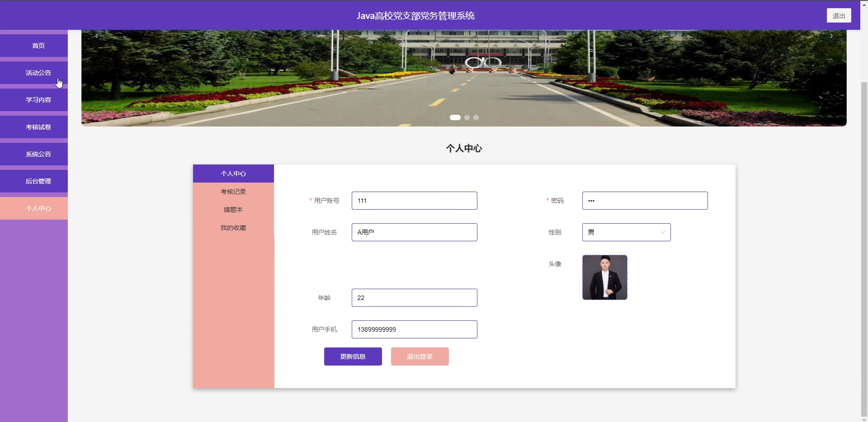This screenshot has width=868, height=422.
Task: Edit the 用户姓名 field
Action: pos(414,232)
